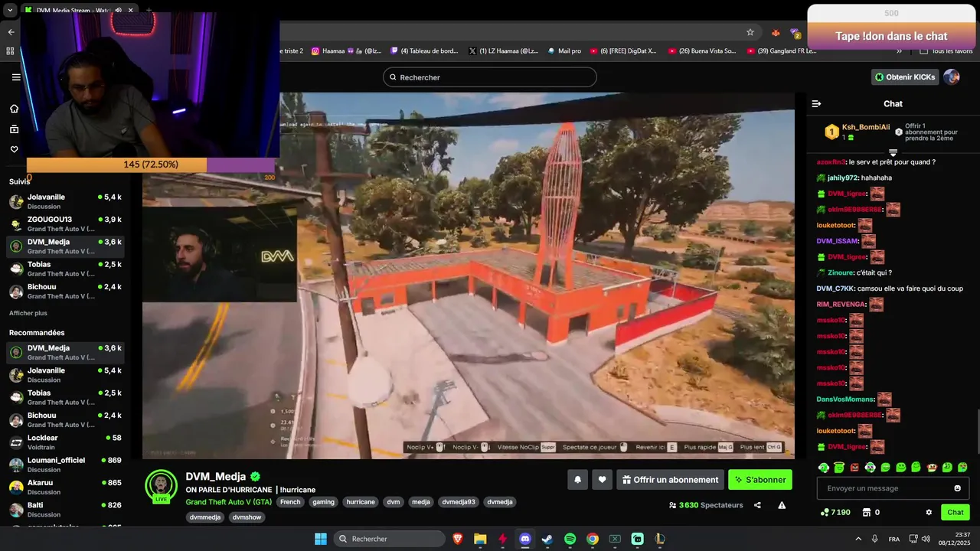The image size is (980, 551).
Task: Click the S'abonner button
Action: 760,480
